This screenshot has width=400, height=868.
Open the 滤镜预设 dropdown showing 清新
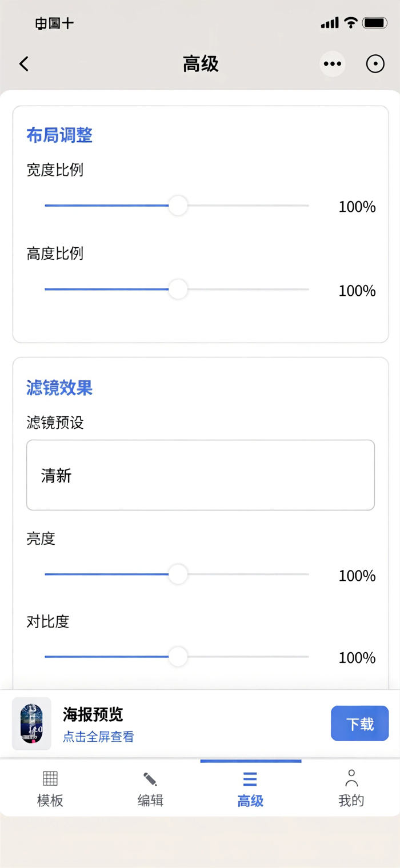tap(201, 475)
